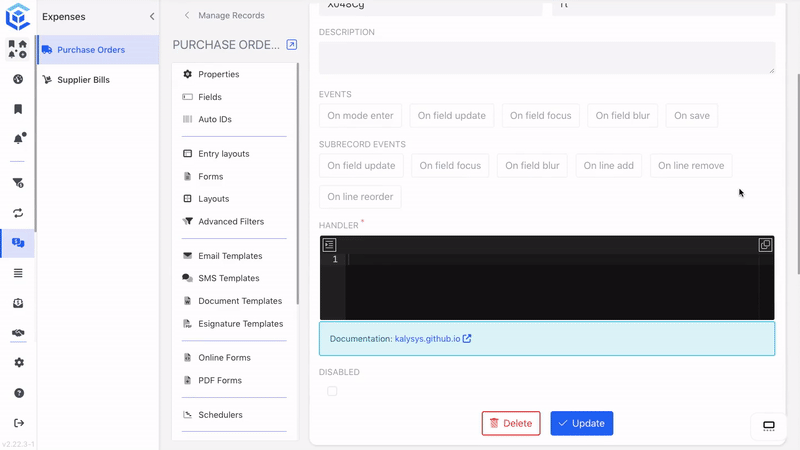
Task: Click the Description text area
Action: pyautogui.click(x=547, y=58)
